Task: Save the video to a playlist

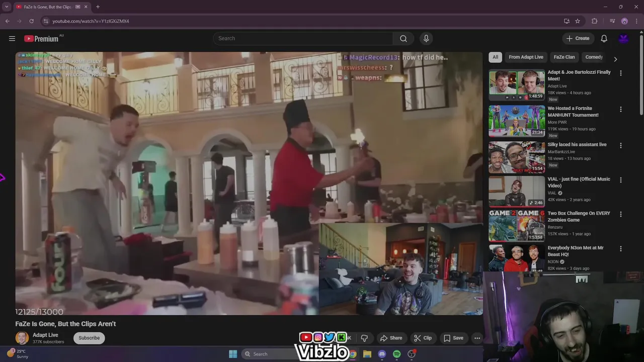Action: coord(453,338)
